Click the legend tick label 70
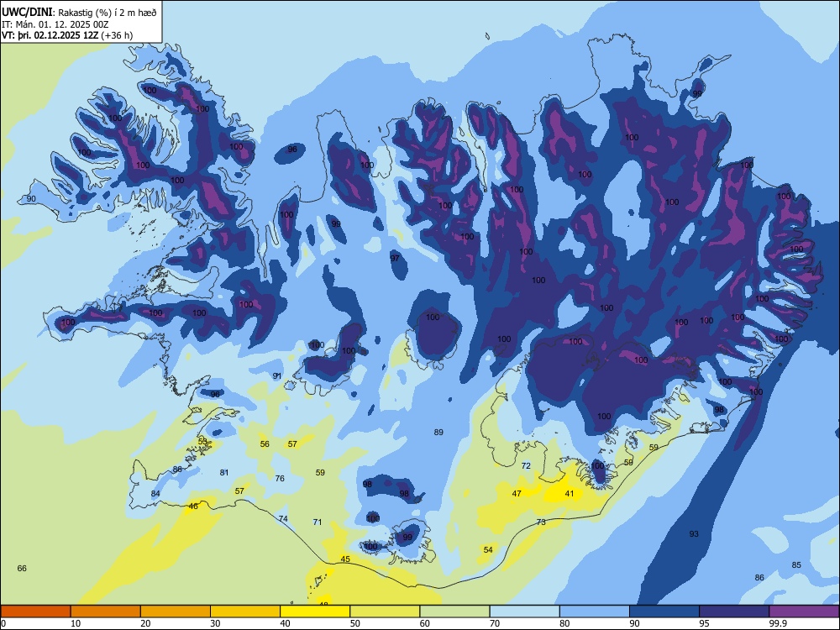The image size is (840, 630). pyautogui.click(x=495, y=623)
